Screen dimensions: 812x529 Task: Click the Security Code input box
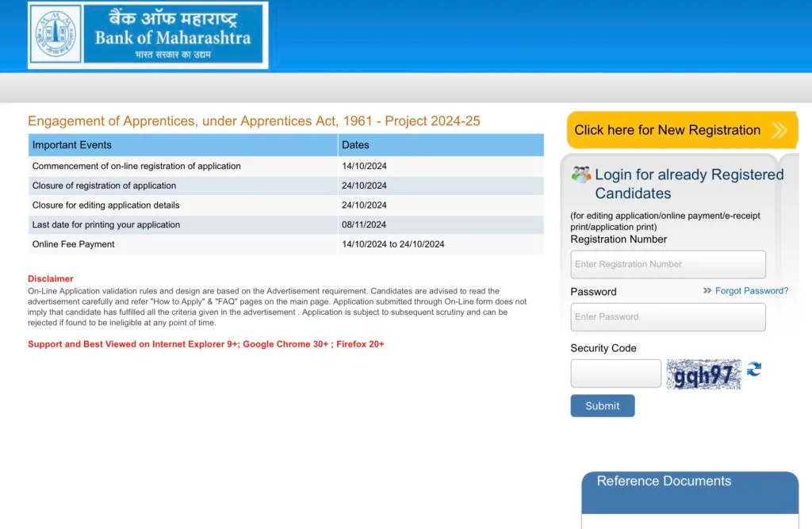pyautogui.click(x=615, y=373)
